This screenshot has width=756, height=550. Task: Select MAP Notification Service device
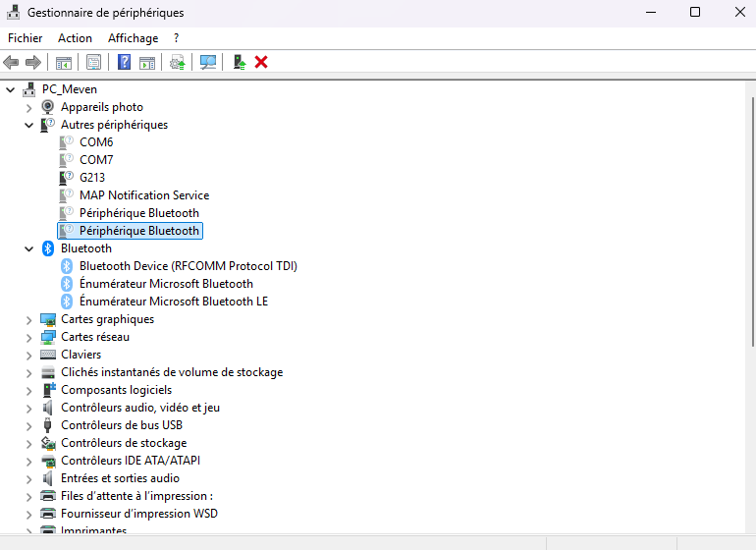click(144, 194)
